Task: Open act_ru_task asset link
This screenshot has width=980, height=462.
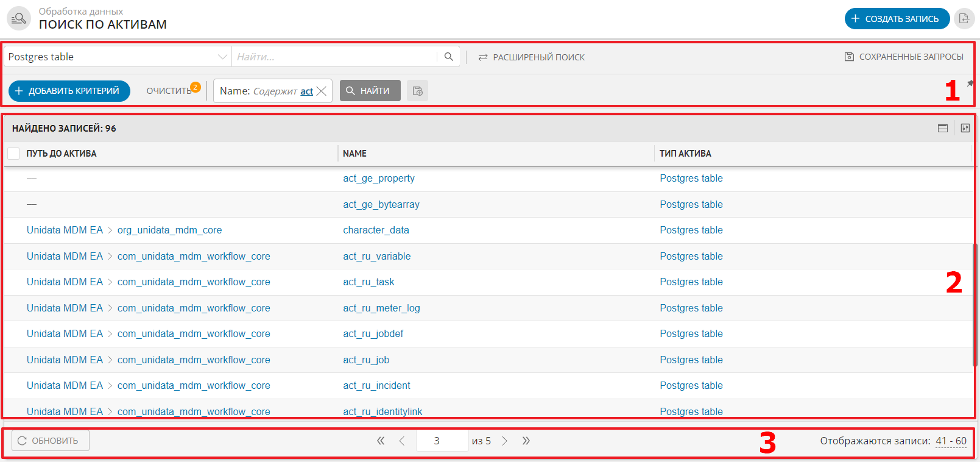Action: (368, 282)
